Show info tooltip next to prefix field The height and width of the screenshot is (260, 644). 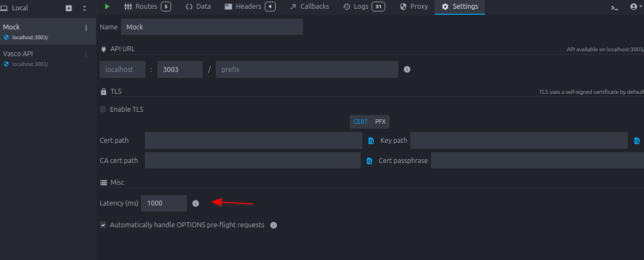(x=406, y=70)
